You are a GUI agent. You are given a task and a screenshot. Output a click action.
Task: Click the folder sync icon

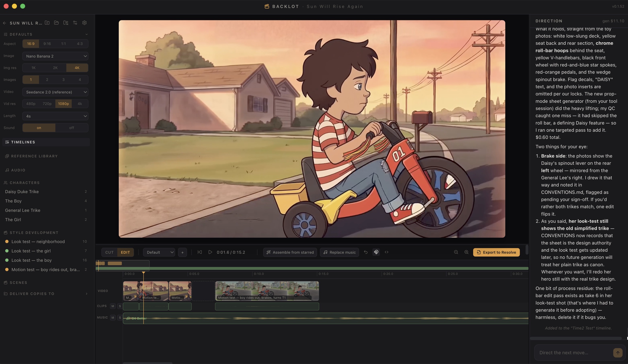(x=66, y=23)
